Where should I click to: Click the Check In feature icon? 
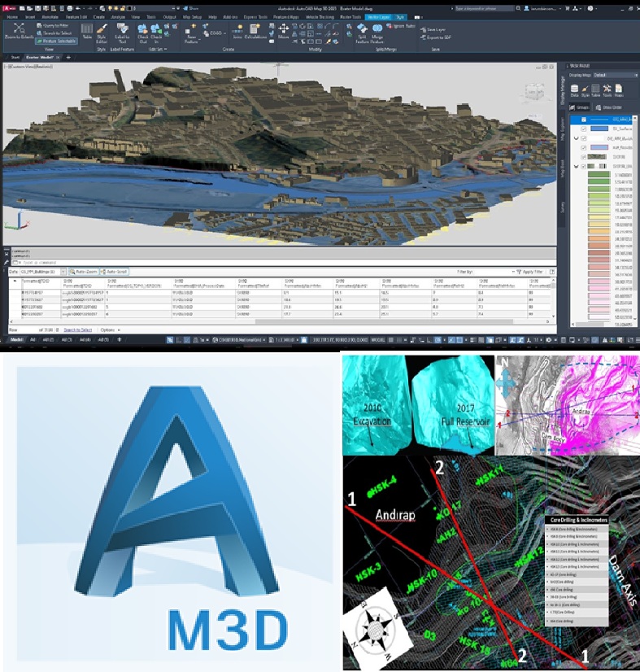click(x=156, y=33)
